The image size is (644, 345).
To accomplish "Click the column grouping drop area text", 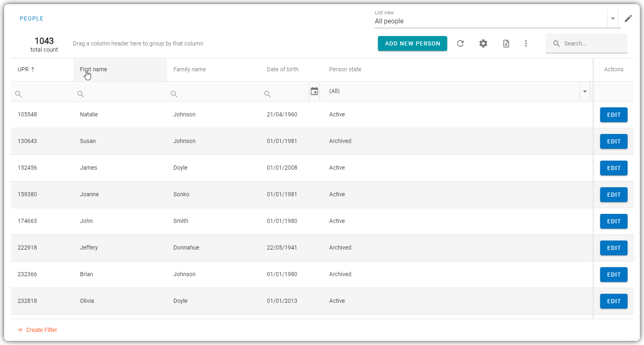I will 138,43.
